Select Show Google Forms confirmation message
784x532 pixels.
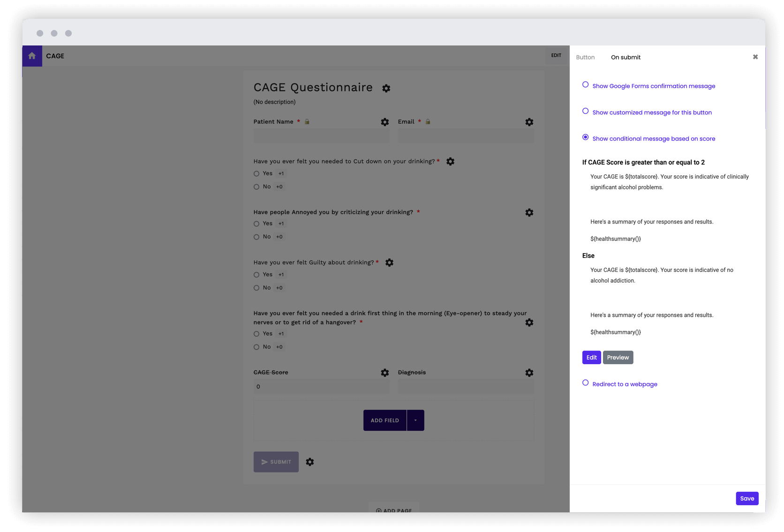pos(585,84)
